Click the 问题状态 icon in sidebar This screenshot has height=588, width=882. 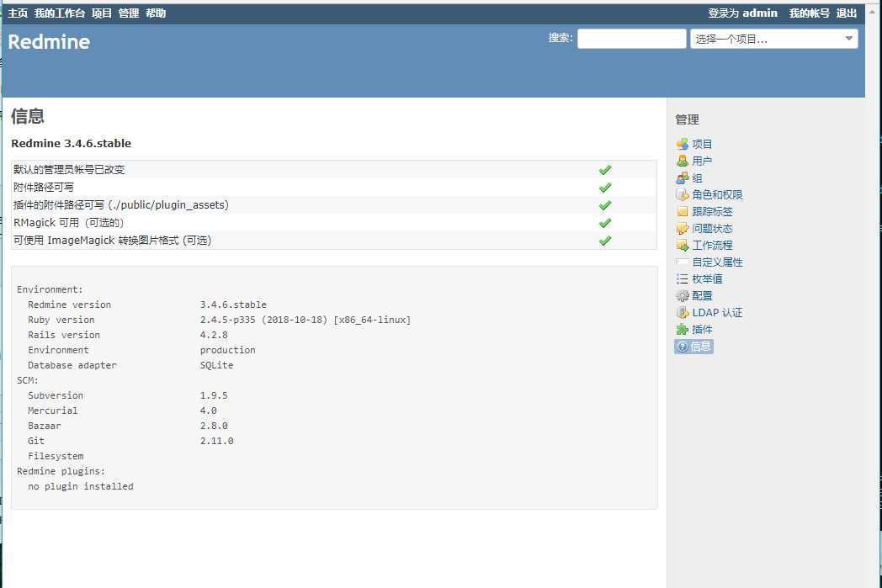(682, 228)
